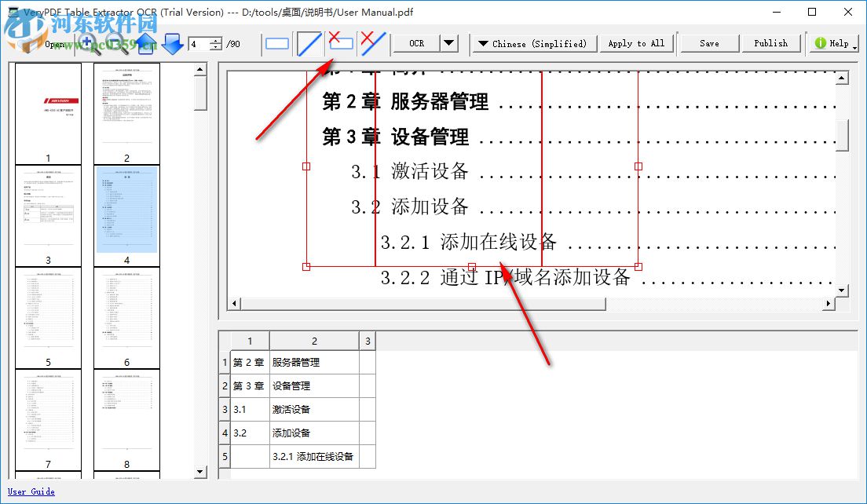Click inside the page number input field

pyautogui.click(x=196, y=43)
